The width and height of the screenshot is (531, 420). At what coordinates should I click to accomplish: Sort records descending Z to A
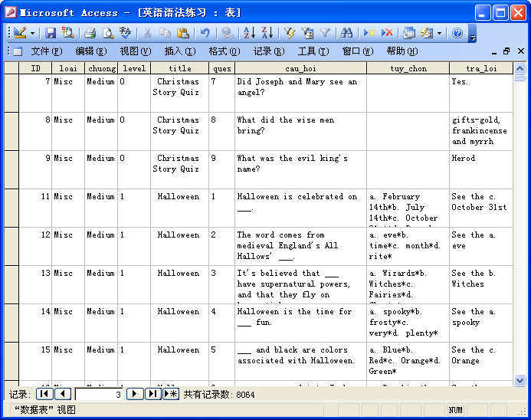[267, 33]
